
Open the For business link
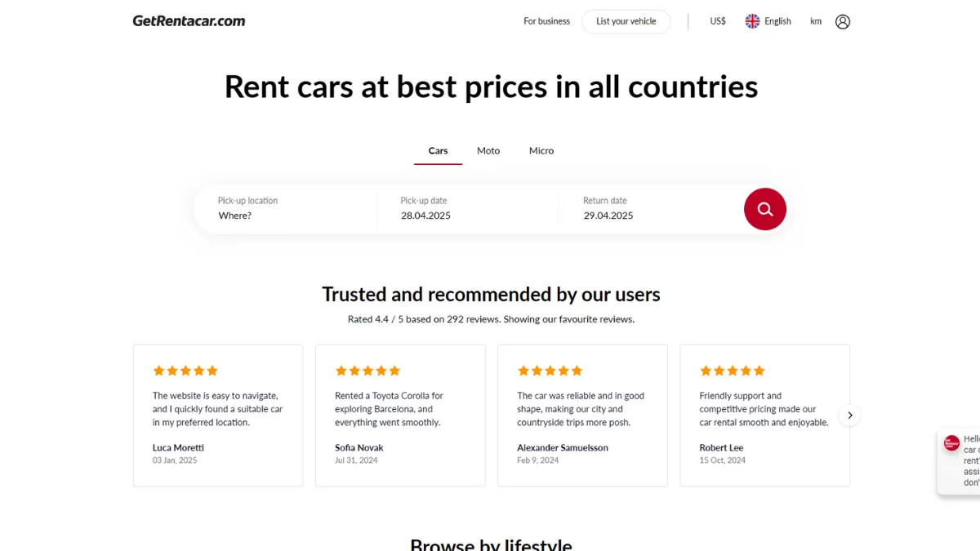pyautogui.click(x=546, y=21)
